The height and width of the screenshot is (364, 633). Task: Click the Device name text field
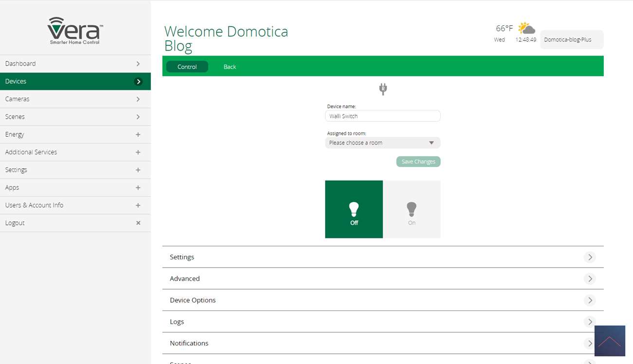[x=382, y=116]
